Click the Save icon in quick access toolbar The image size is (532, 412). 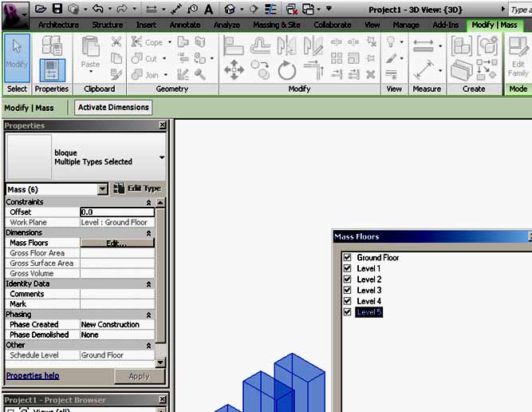point(57,10)
